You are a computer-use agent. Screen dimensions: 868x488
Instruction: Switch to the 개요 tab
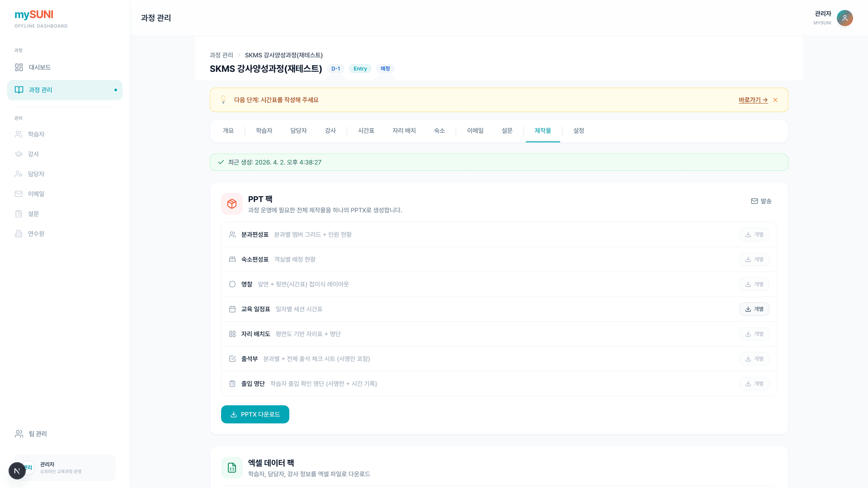228,131
